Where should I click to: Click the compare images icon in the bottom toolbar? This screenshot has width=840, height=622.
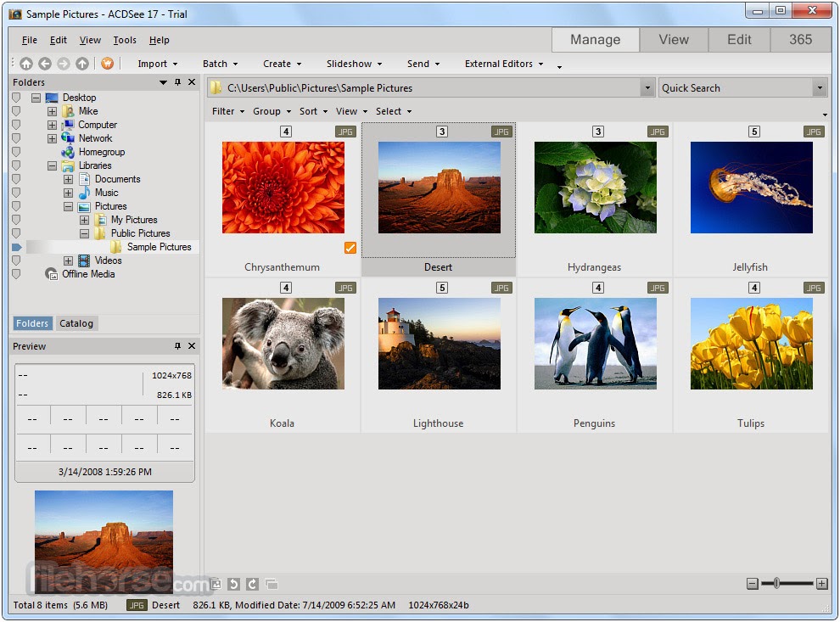click(x=272, y=584)
